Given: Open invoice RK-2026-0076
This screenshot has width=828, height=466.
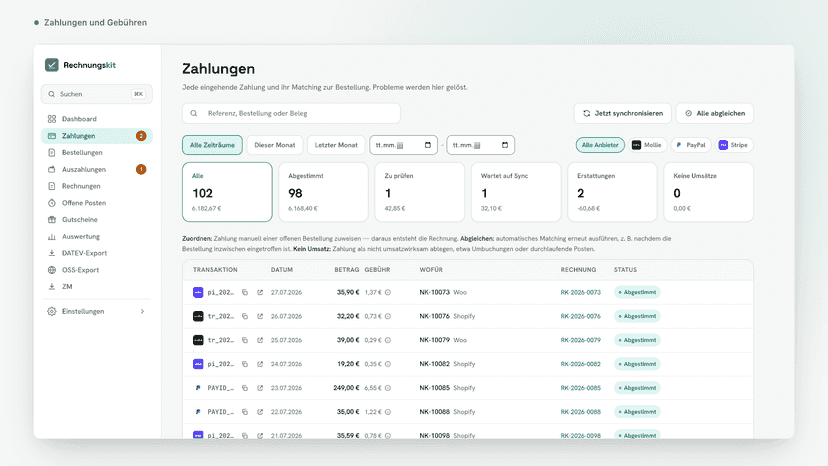Looking at the screenshot, I should [x=580, y=316].
